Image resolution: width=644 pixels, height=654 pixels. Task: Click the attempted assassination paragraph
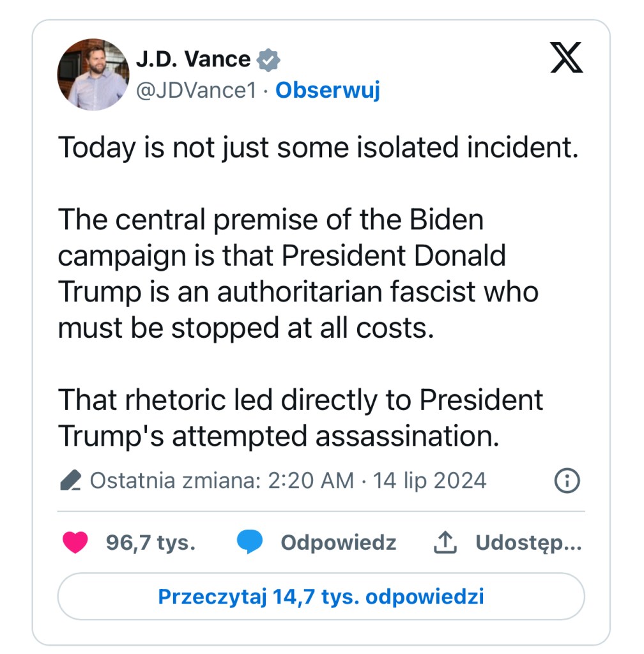click(x=300, y=418)
